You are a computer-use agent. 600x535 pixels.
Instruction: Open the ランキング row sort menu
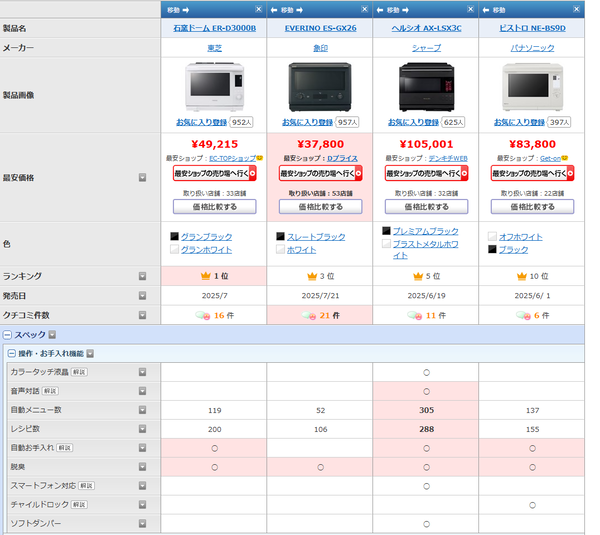click(x=142, y=276)
